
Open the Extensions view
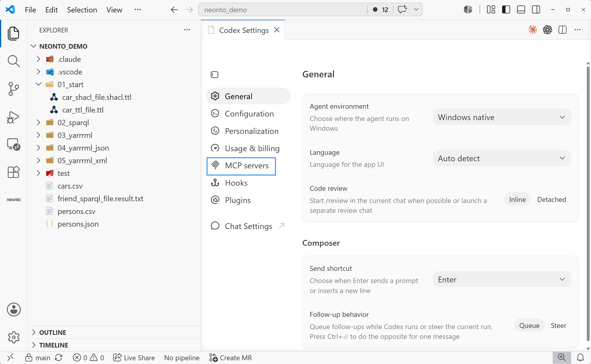[14, 172]
